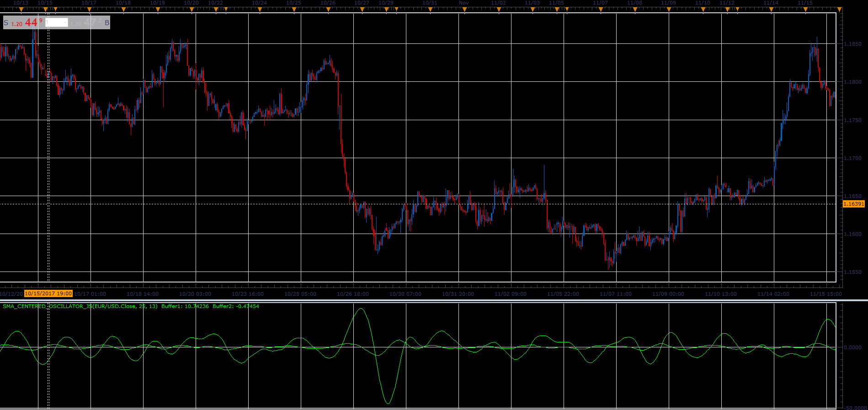Viewport: 868px width, 410px height.
Task: Click the 11/14 02:00 time axis label
Action: pos(773,294)
